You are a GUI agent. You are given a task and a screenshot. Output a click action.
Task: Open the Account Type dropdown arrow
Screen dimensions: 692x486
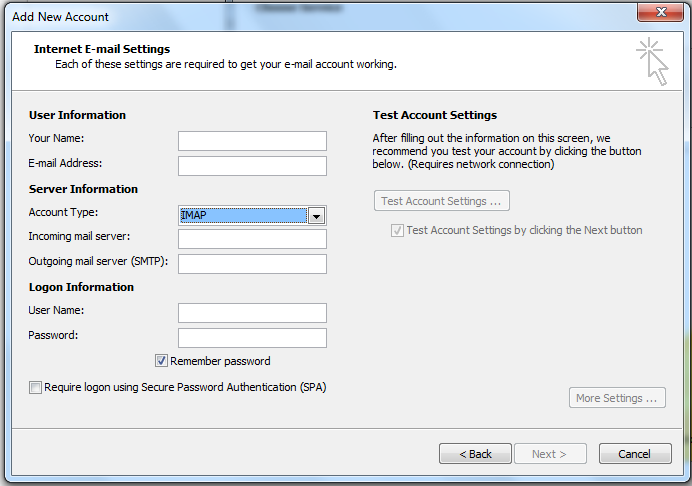point(317,216)
